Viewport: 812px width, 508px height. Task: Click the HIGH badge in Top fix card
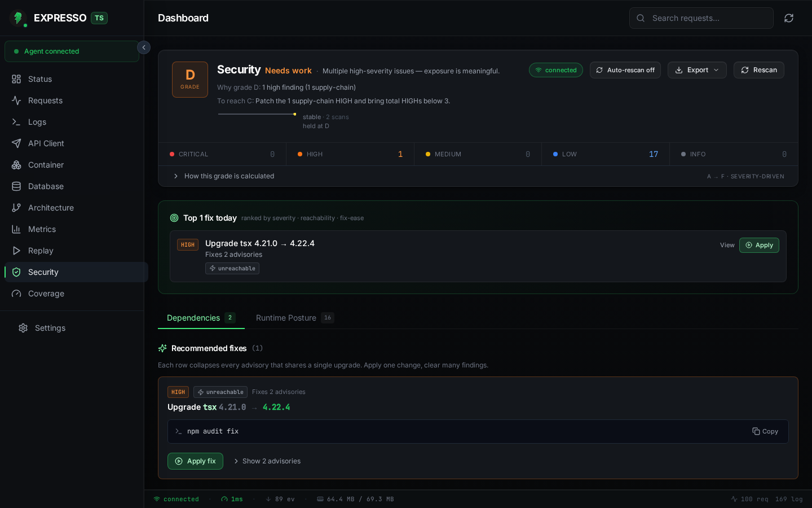[188, 245]
